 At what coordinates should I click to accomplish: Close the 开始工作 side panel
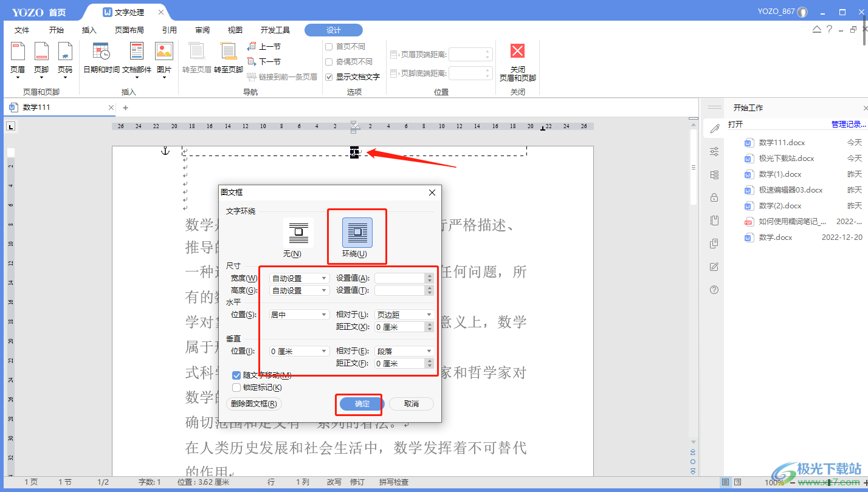(x=865, y=108)
